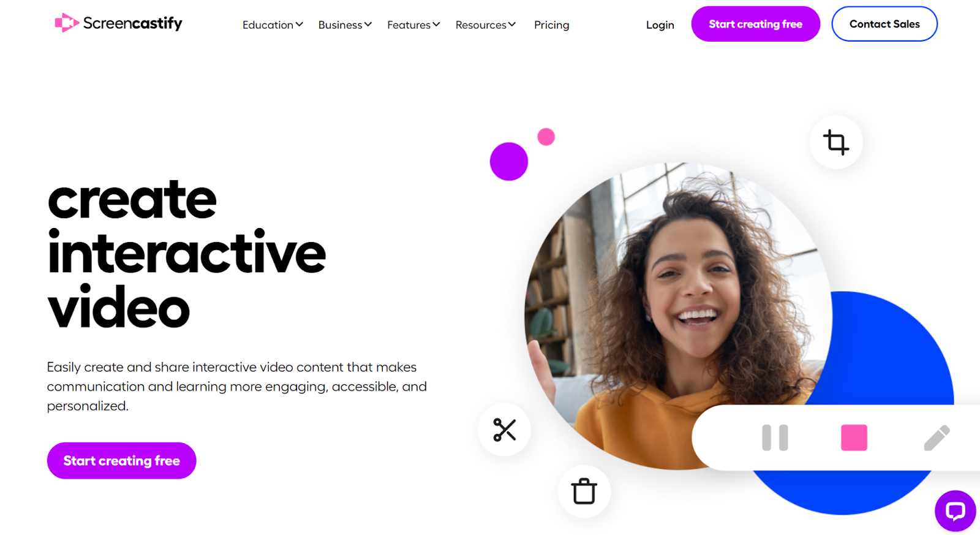Image resolution: width=980 pixels, height=535 pixels.
Task: Click the crop tool icon
Action: pyautogui.click(x=836, y=142)
